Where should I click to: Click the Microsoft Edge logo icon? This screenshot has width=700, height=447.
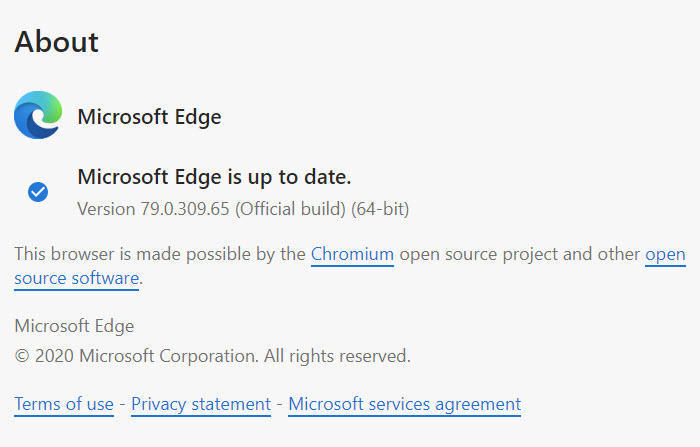(x=38, y=115)
